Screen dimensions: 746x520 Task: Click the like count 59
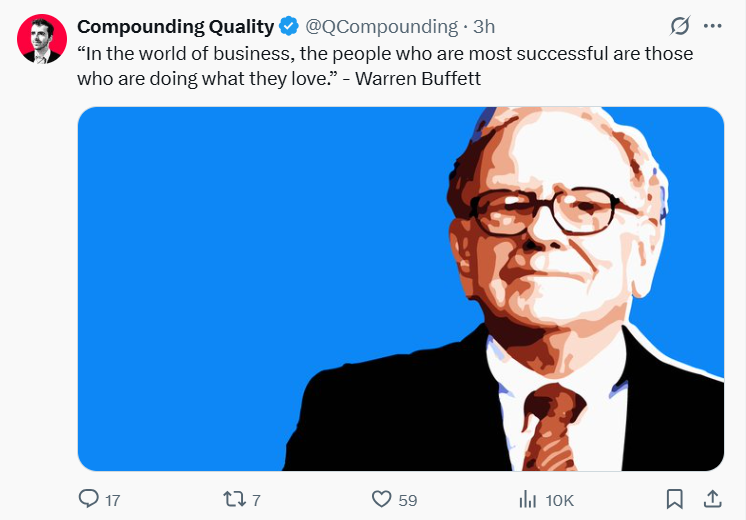pyautogui.click(x=408, y=500)
